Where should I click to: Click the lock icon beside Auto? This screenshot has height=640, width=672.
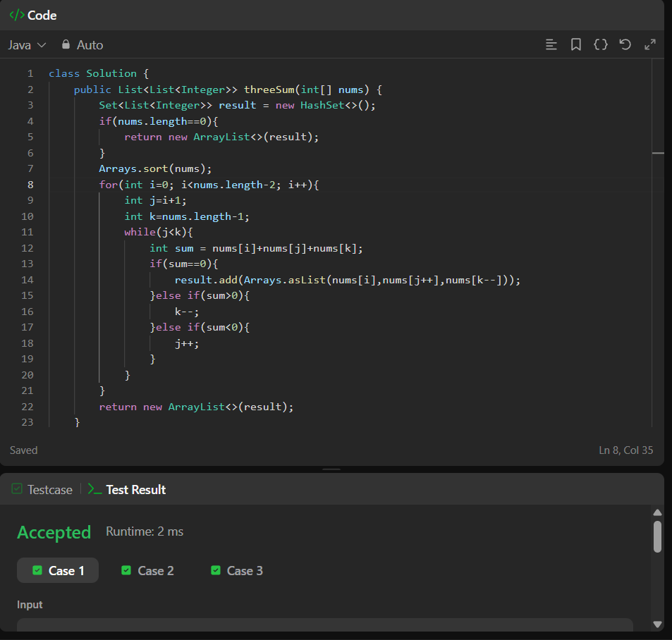66,44
